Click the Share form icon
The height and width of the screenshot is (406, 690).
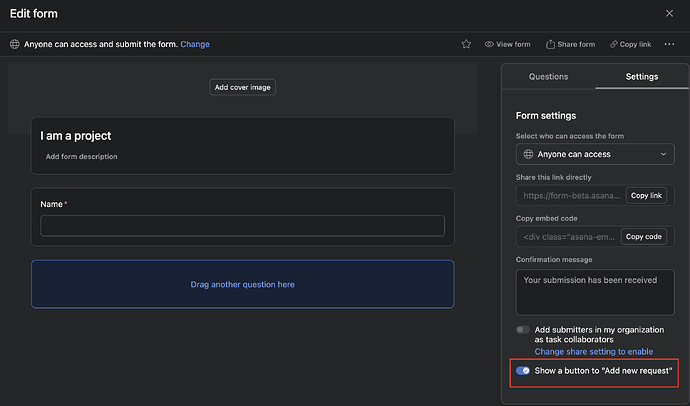(549, 44)
